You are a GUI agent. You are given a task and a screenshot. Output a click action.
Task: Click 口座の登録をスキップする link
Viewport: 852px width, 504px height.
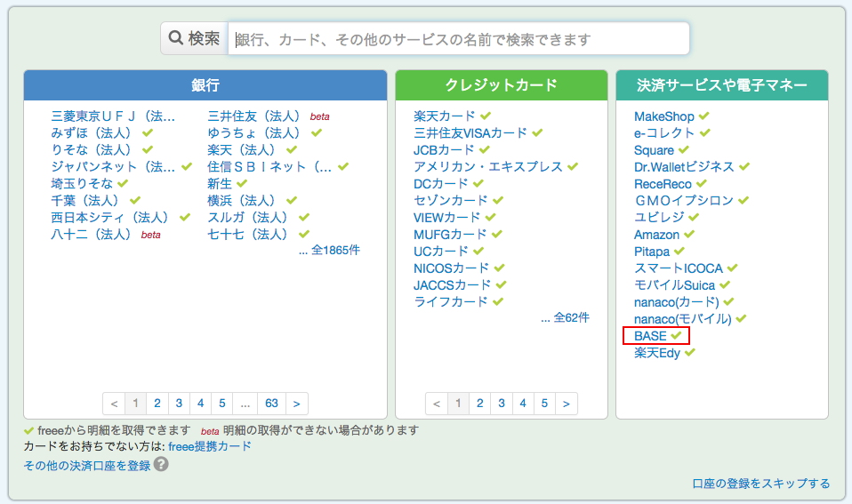761,484
